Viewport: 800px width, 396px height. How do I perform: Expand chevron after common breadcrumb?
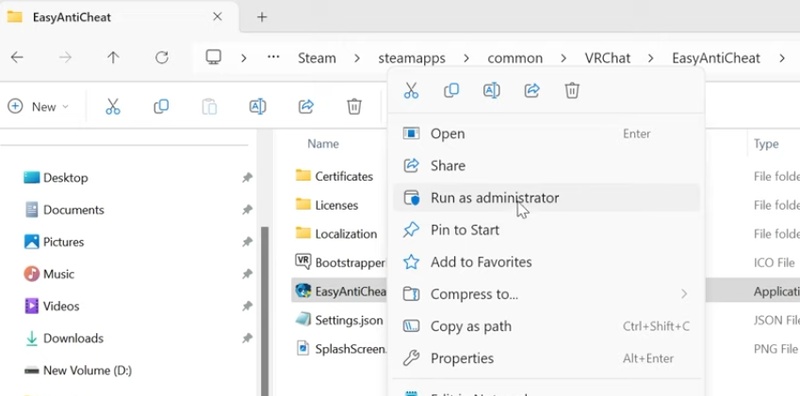[x=563, y=59]
